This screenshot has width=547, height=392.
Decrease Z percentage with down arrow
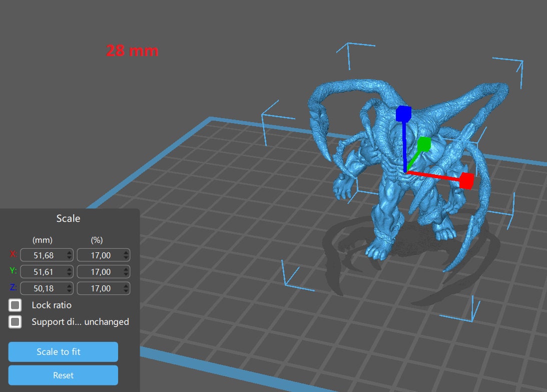(126, 291)
